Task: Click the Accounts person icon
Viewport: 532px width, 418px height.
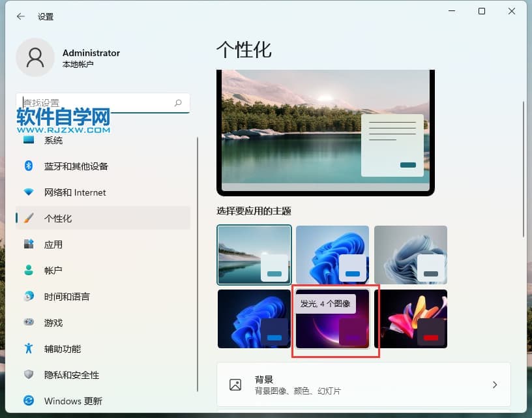Action: point(29,270)
